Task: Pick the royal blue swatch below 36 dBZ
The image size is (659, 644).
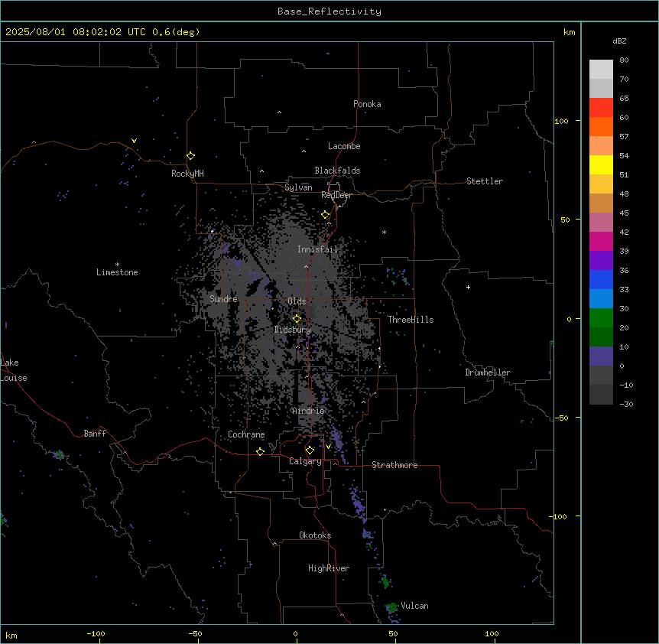Action: point(601,280)
